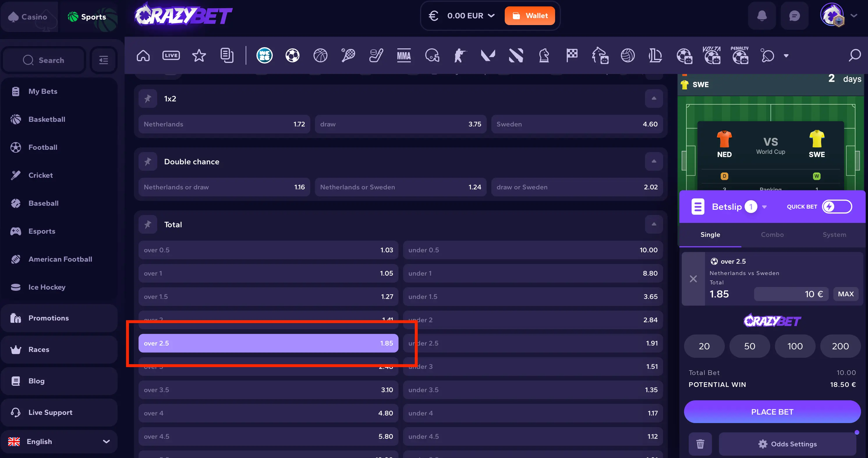Pin the Total market
The height and width of the screenshot is (458, 868).
148,224
